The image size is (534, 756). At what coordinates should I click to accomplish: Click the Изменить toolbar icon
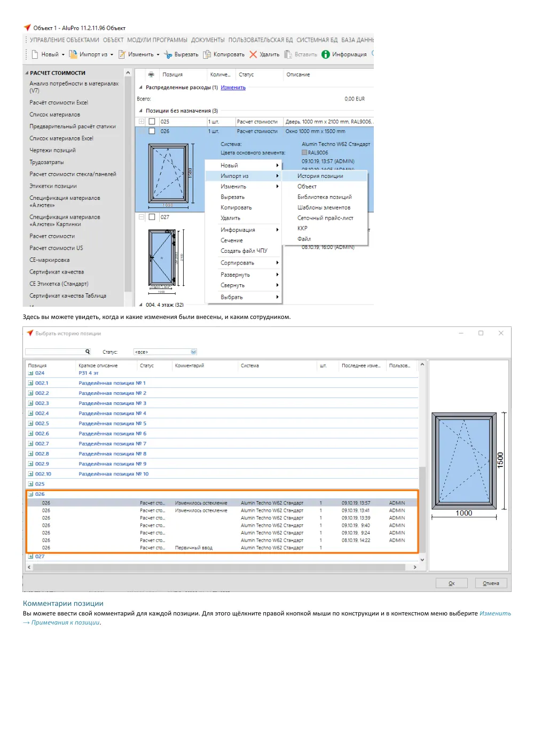[122, 54]
